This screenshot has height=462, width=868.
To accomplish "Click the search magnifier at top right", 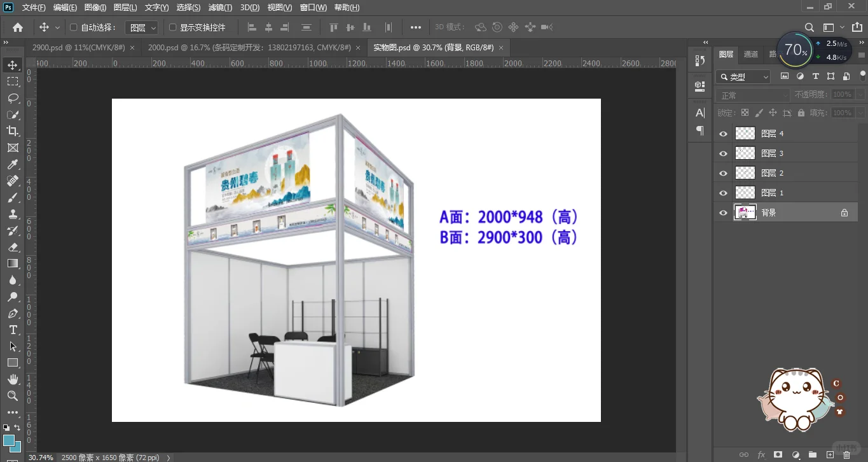I will (809, 27).
